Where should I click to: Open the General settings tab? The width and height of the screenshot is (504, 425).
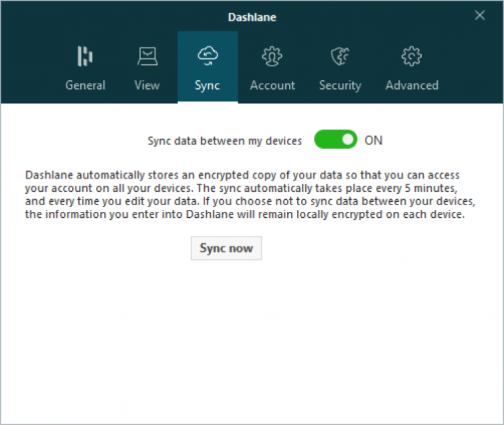[85, 67]
